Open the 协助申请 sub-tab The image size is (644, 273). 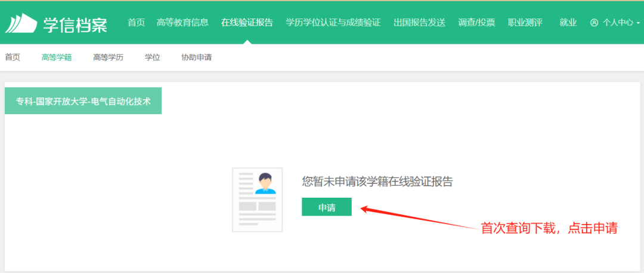197,57
